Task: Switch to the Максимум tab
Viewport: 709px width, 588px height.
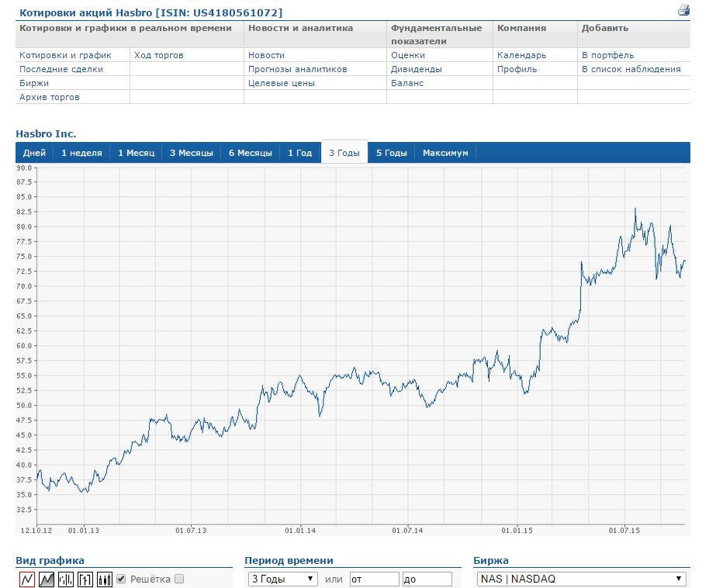Action: [445, 153]
